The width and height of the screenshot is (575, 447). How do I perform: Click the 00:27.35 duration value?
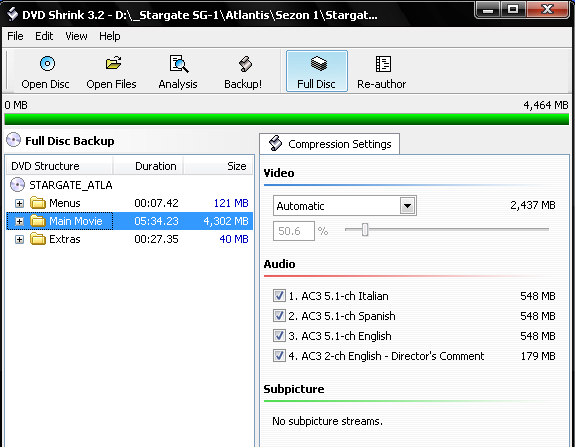[157, 239]
